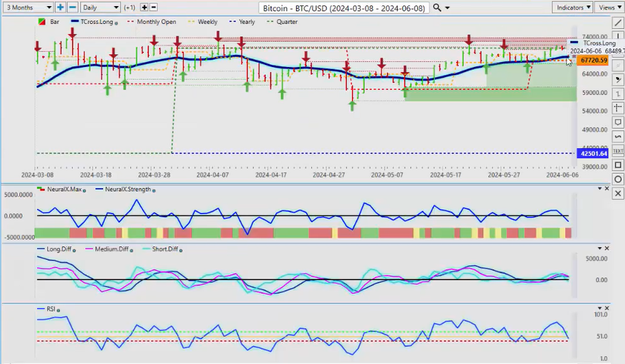
Task: Click the 2024-04-17 date axis label
Action: click(271, 175)
